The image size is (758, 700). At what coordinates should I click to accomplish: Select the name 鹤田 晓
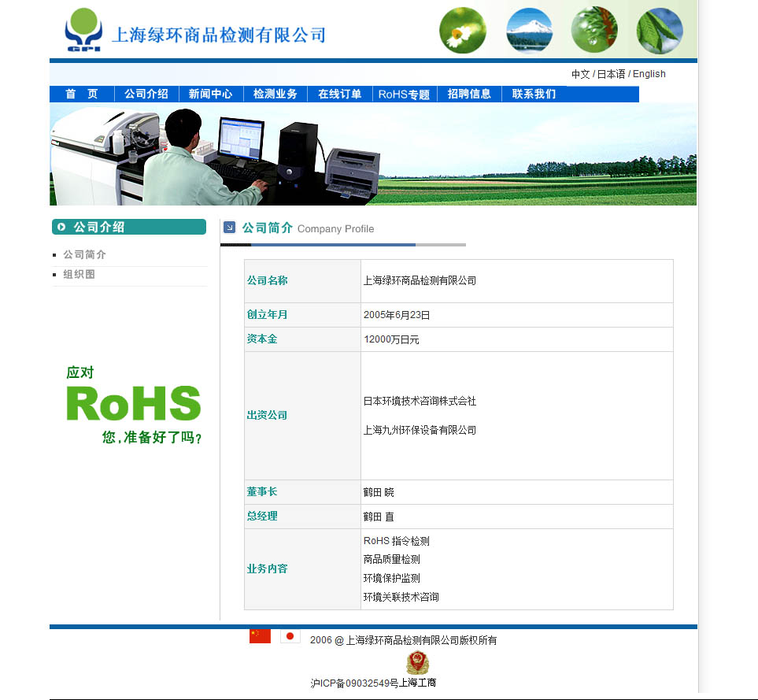(x=379, y=492)
